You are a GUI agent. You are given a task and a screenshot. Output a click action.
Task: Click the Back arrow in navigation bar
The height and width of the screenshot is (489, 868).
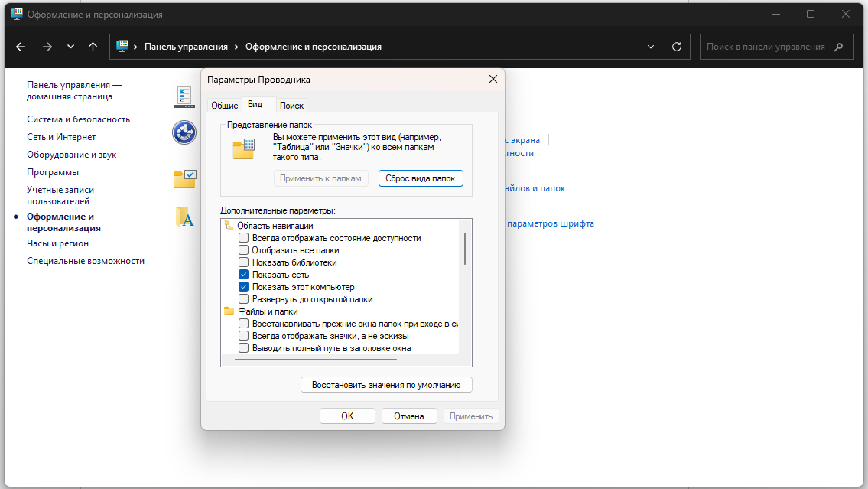pyautogui.click(x=21, y=47)
